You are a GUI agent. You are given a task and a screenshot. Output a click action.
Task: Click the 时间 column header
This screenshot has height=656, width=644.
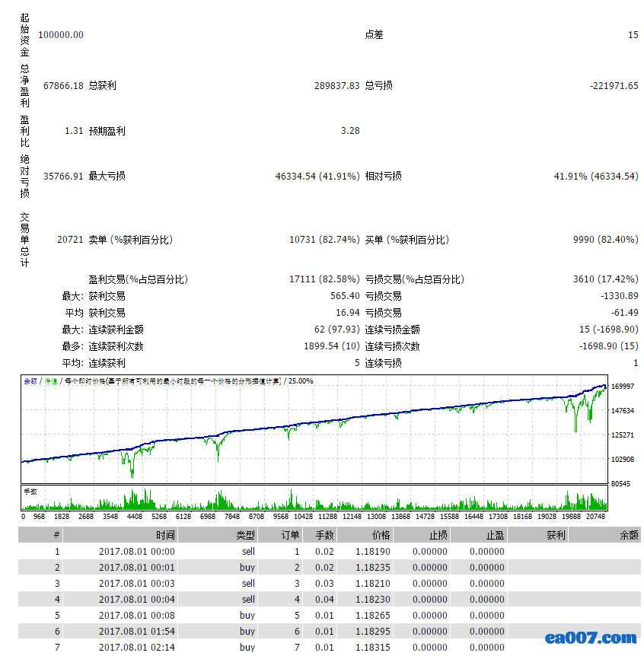(x=165, y=535)
